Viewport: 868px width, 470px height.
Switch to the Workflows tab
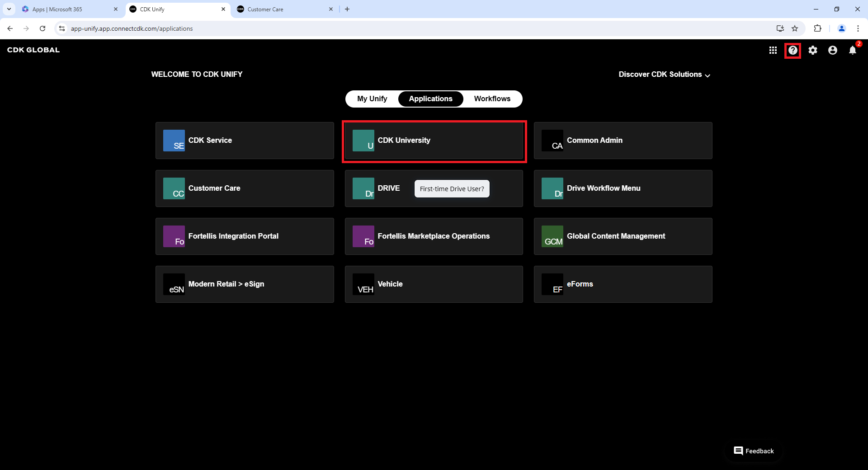[492, 99]
